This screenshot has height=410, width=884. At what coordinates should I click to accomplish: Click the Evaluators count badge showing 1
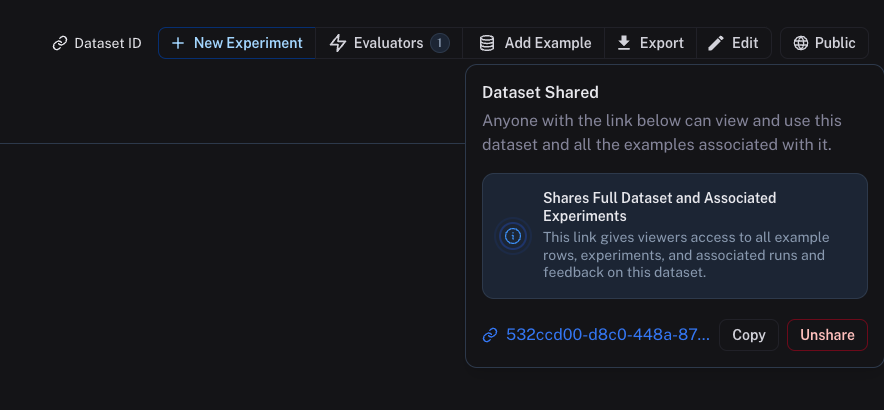pyautogui.click(x=439, y=43)
